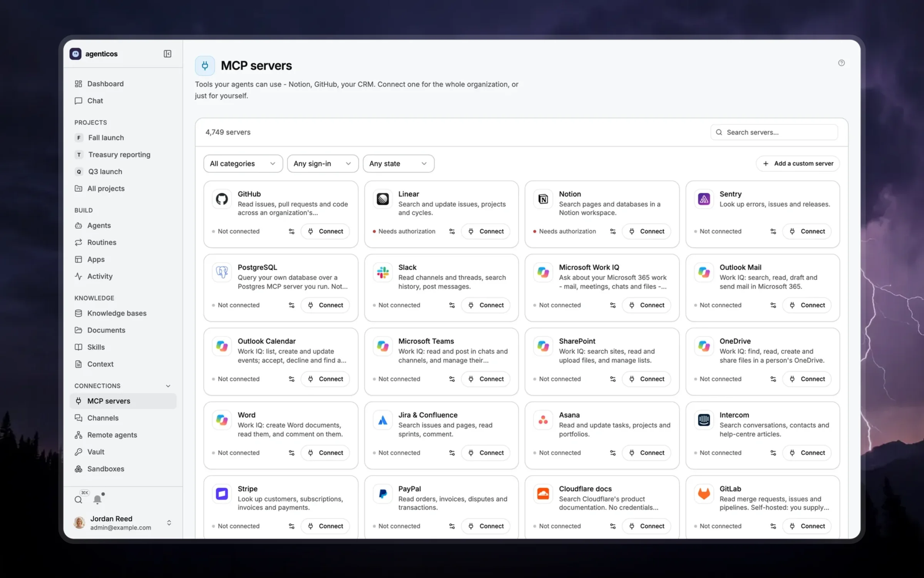This screenshot has width=924, height=578.
Task: Connect the Outlook Mail server
Action: (807, 305)
